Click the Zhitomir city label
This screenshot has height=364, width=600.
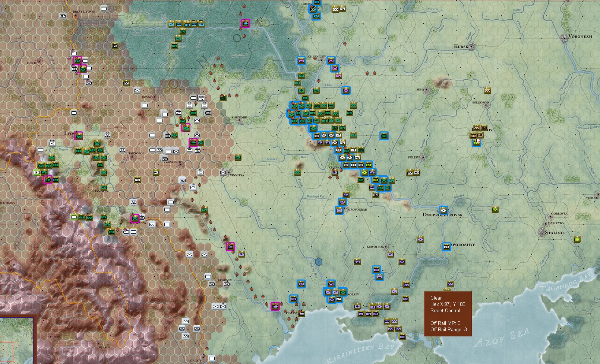point(239,117)
